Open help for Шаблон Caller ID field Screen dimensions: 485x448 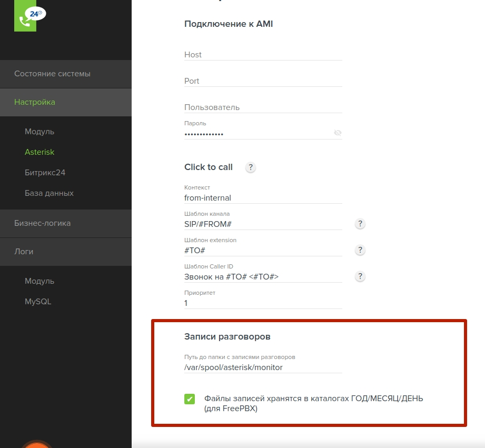pyautogui.click(x=360, y=276)
